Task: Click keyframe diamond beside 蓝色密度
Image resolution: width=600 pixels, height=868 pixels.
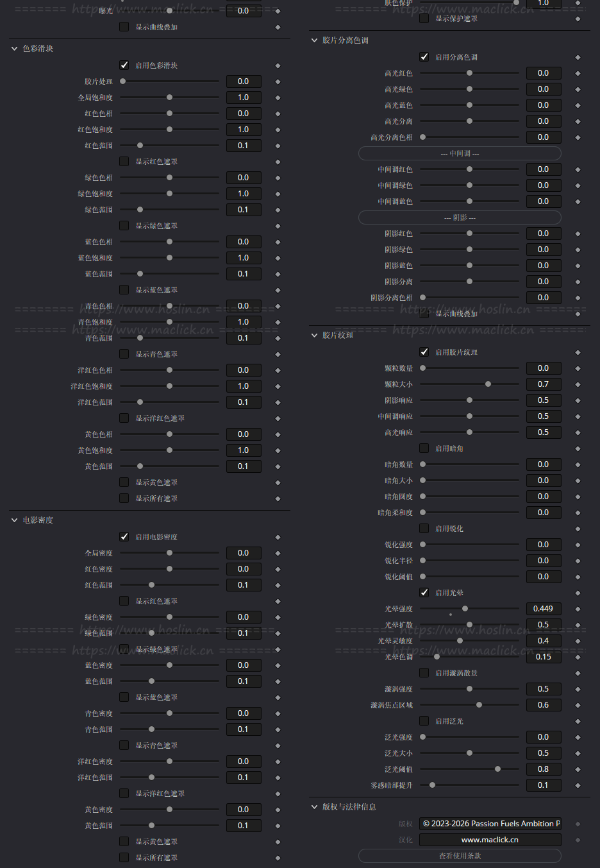Action: point(278,665)
